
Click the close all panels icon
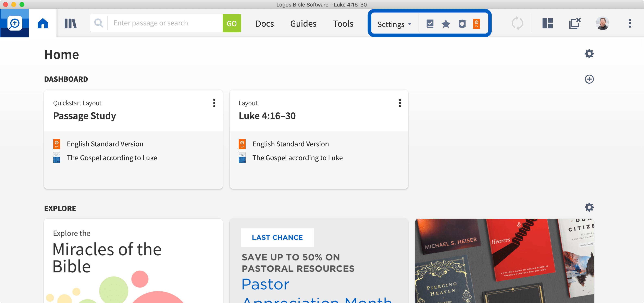(575, 23)
